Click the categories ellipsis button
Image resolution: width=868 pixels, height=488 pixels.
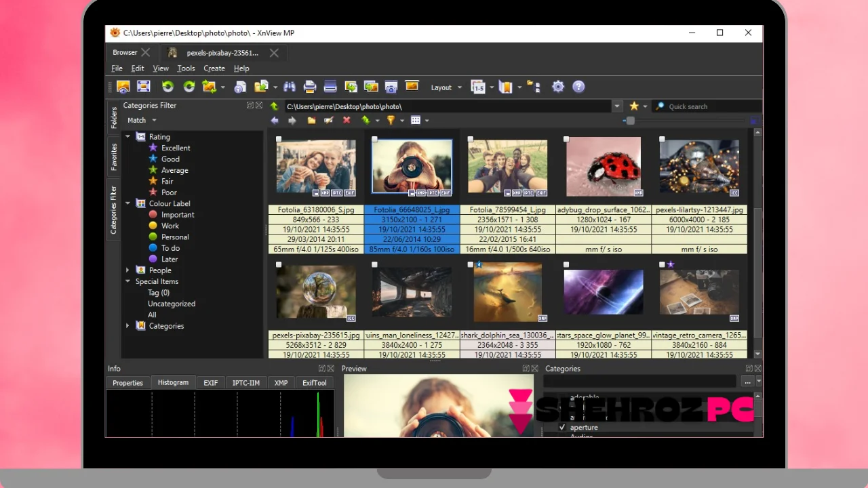pyautogui.click(x=747, y=382)
